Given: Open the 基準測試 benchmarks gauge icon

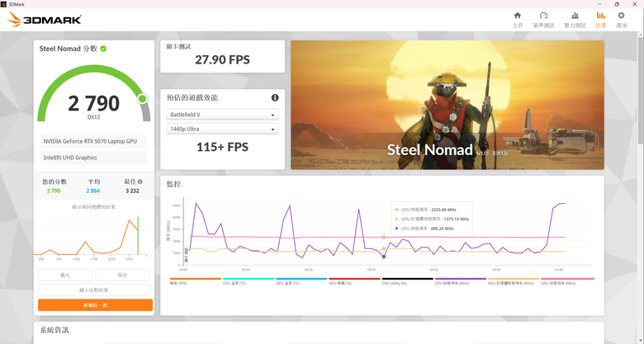Looking at the screenshot, I should click(x=543, y=16).
